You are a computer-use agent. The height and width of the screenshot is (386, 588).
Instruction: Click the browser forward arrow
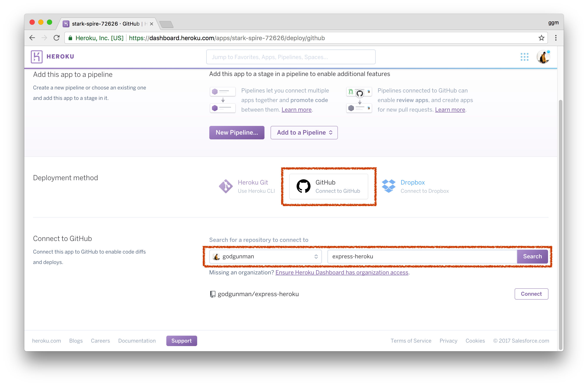44,38
